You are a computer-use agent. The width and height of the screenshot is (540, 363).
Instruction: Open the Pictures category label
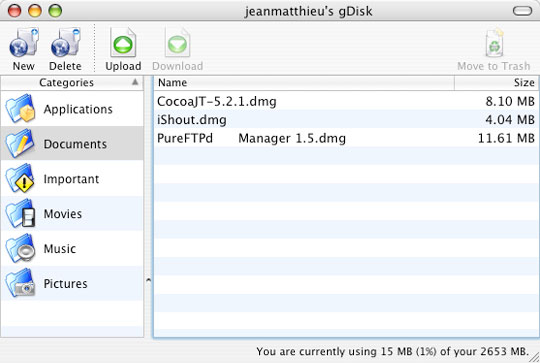pyautogui.click(x=65, y=283)
